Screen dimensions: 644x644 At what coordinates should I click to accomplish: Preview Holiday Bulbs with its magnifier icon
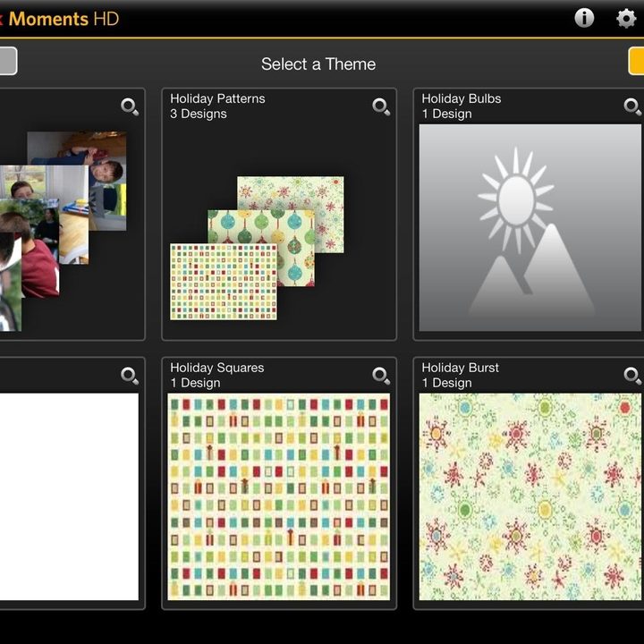(632, 106)
